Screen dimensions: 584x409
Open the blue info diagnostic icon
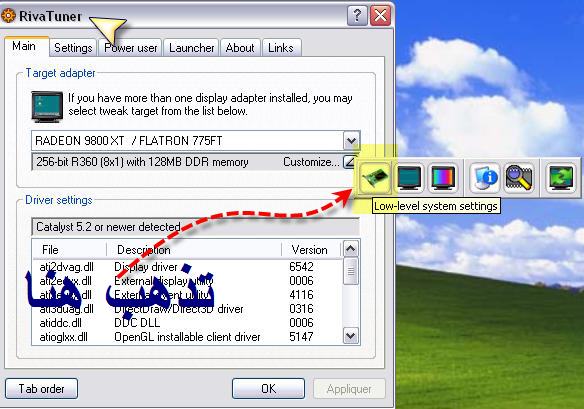tap(484, 178)
